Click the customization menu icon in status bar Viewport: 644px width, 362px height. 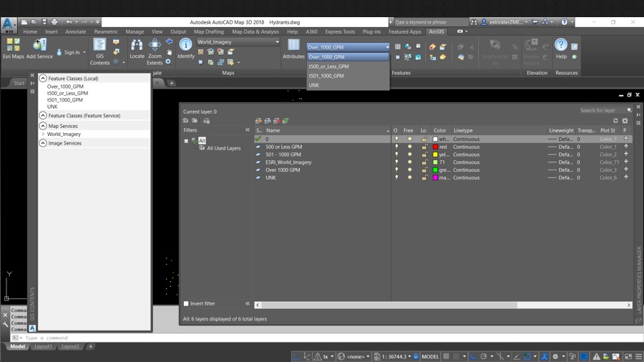[x=639, y=356]
